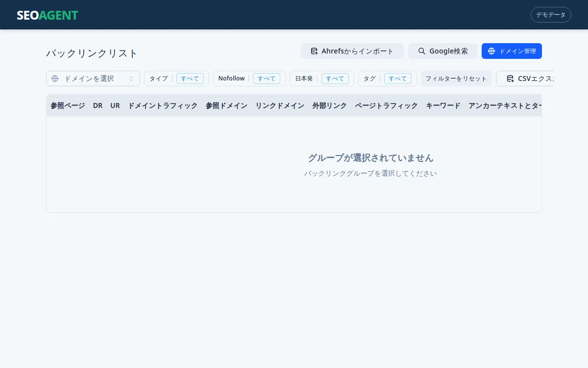
Task: Sort by リンクドメイン column header
Action: pyautogui.click(x=280, y=105)
